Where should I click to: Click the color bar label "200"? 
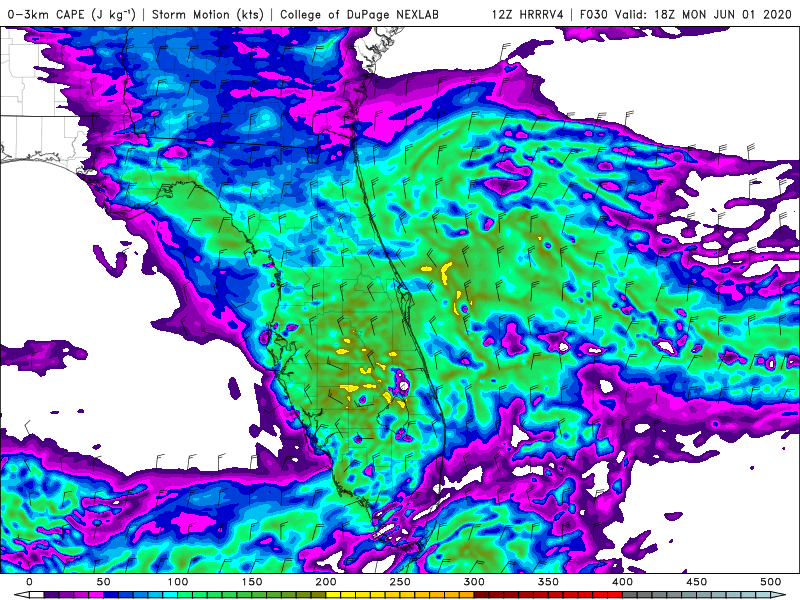[x=326, y=582]
